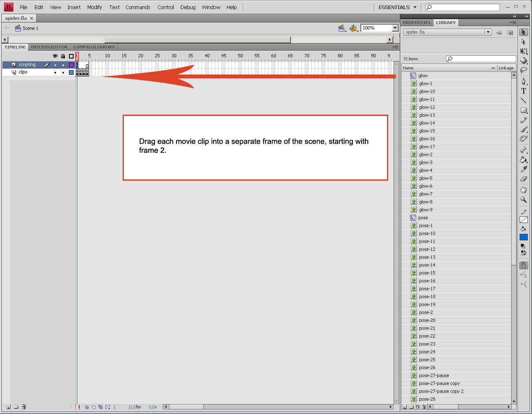Open the File menu
This screenshot has width=532, height=414.
pos(24,7)
